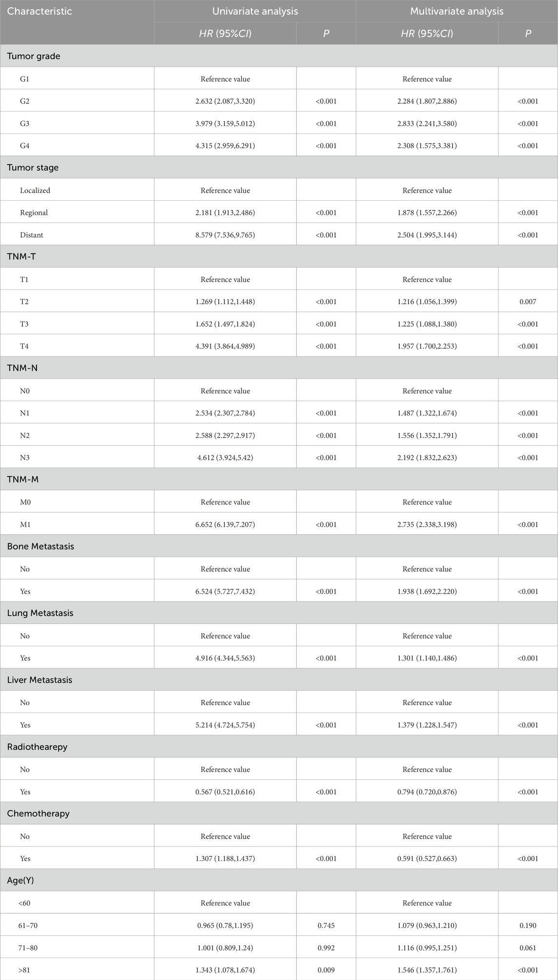This screenshot has height=980, width=558.
Task: Click the Age(Y) section heading
Action: (20, 880)
